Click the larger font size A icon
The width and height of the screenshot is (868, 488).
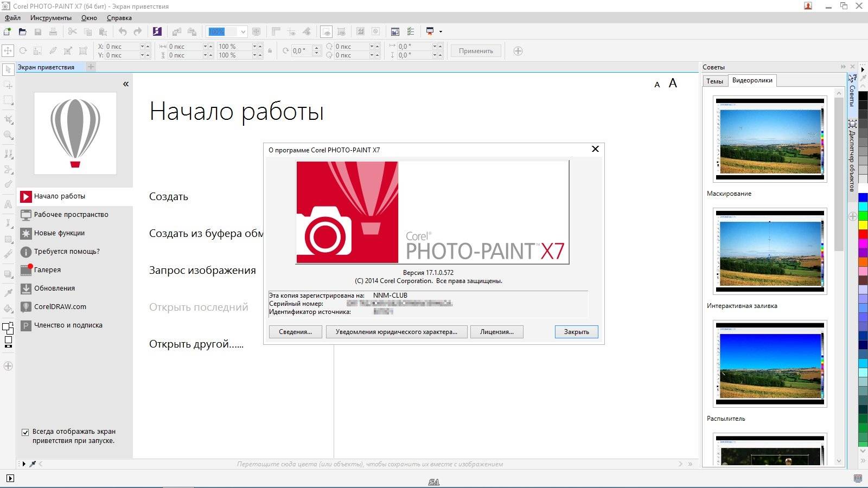click(673, 83)
